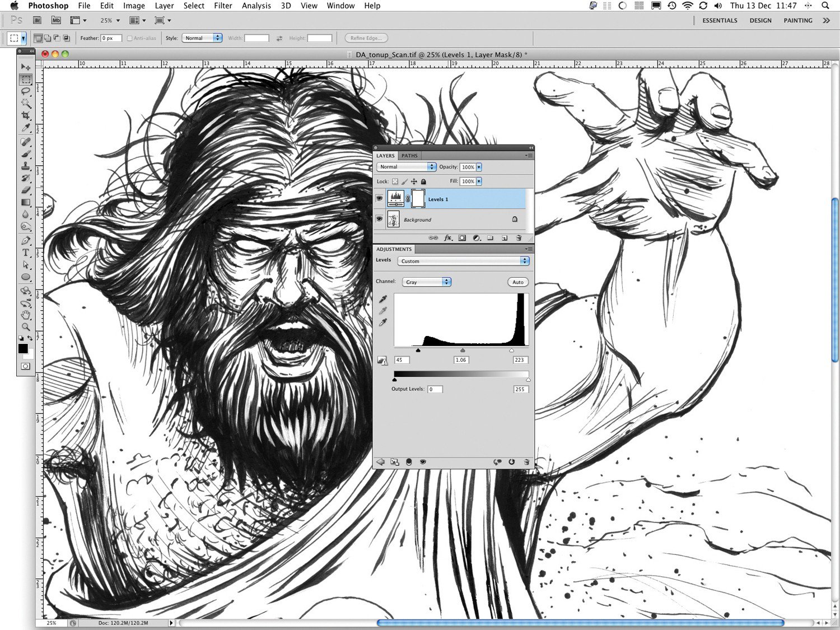Open the Levels preset dropdown showing Custom
The width and height of the screenshot is (840, 630).
(x=463, y=261)
